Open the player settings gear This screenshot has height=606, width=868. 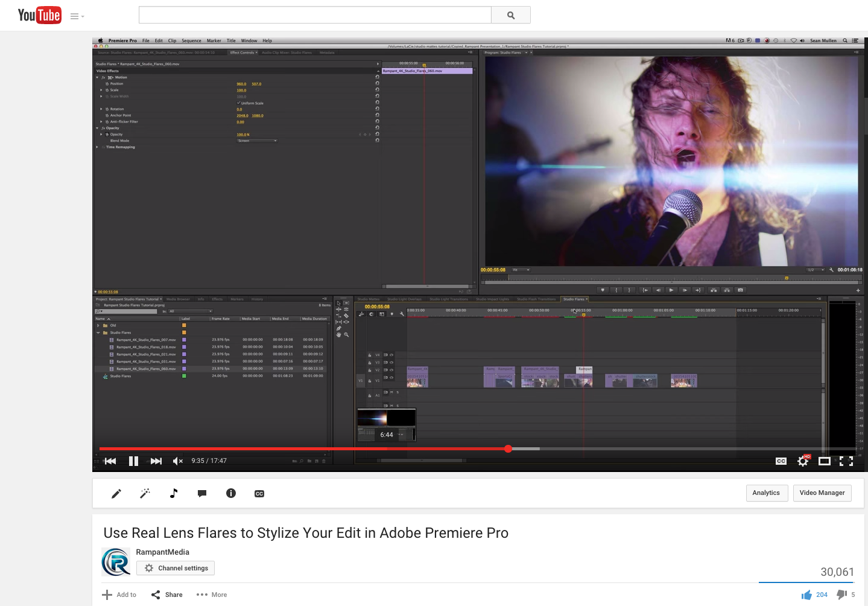pyautogui.click(x=803, y=461)
